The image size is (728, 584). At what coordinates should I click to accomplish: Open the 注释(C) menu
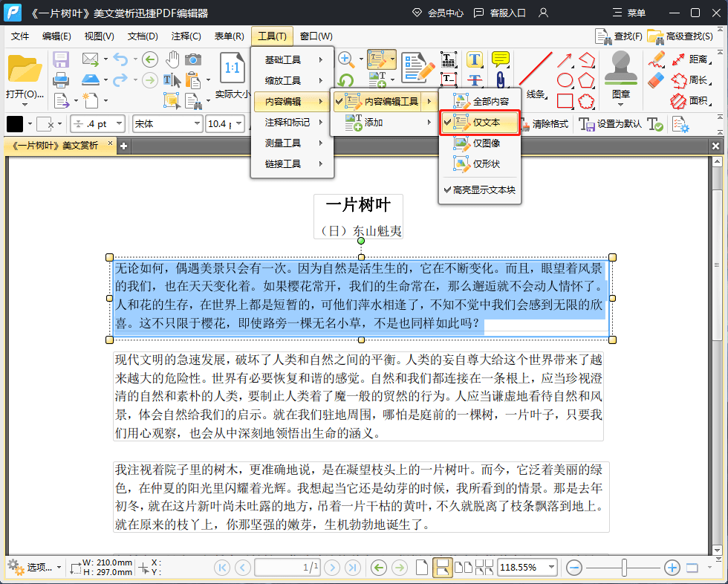pos(186,36)
